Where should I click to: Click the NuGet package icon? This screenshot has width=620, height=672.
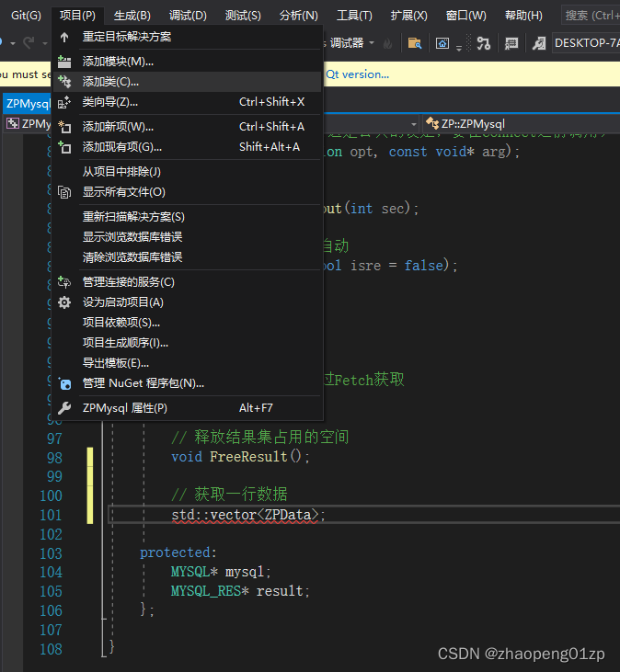coord(64,383)
